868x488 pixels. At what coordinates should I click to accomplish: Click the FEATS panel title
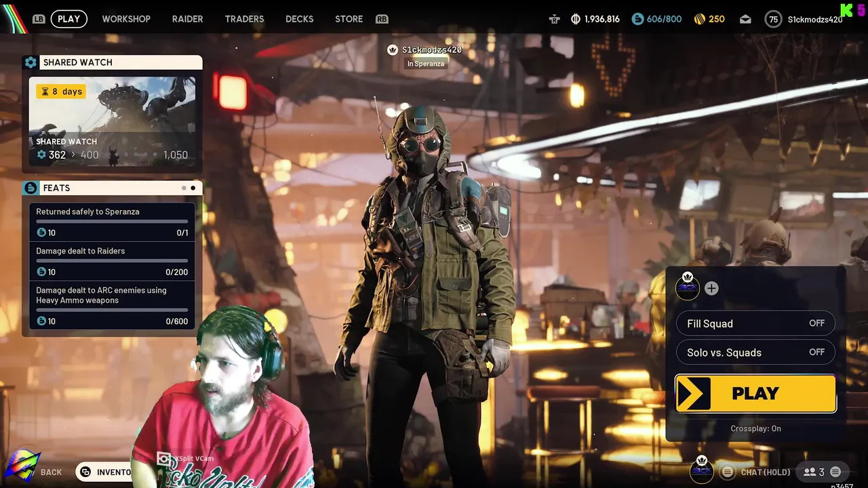coord(56,188)
